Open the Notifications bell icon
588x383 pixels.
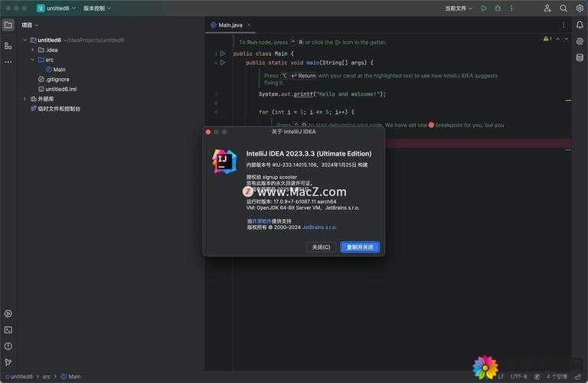click(x=580, y=25)
